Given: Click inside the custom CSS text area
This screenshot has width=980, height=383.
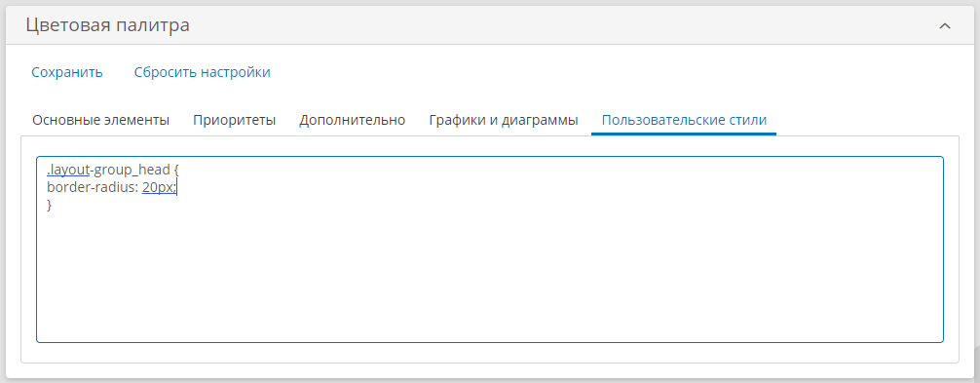Looking at the screenshot, I should (489, 249).
